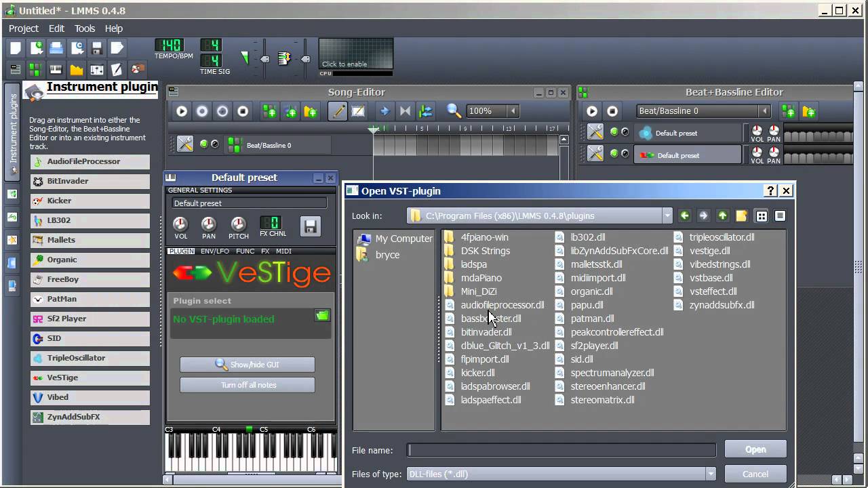Click the FX CHNL number display

[x=271, y=222]
